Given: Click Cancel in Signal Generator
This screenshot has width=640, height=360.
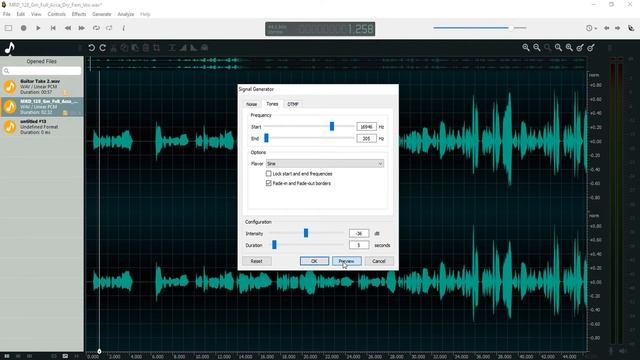Looking at the screenshot, I should [x=379, y=261].
